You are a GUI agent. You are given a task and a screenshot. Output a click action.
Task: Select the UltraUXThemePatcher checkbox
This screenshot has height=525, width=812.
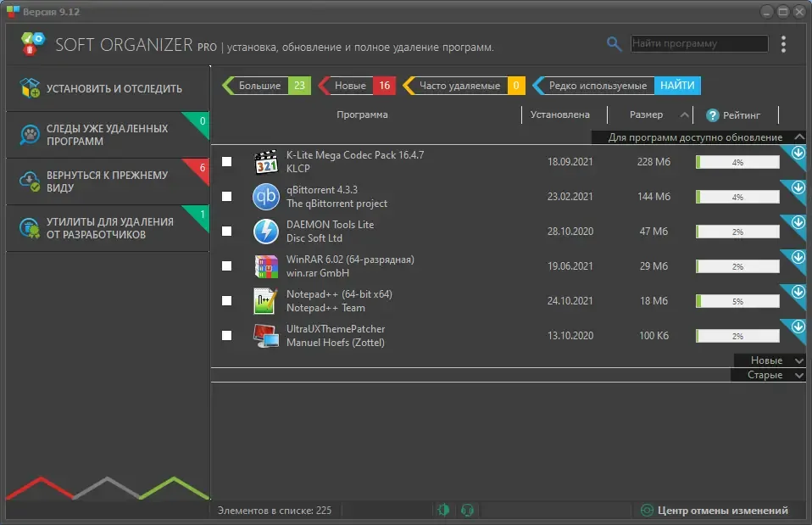coord(227,335)
